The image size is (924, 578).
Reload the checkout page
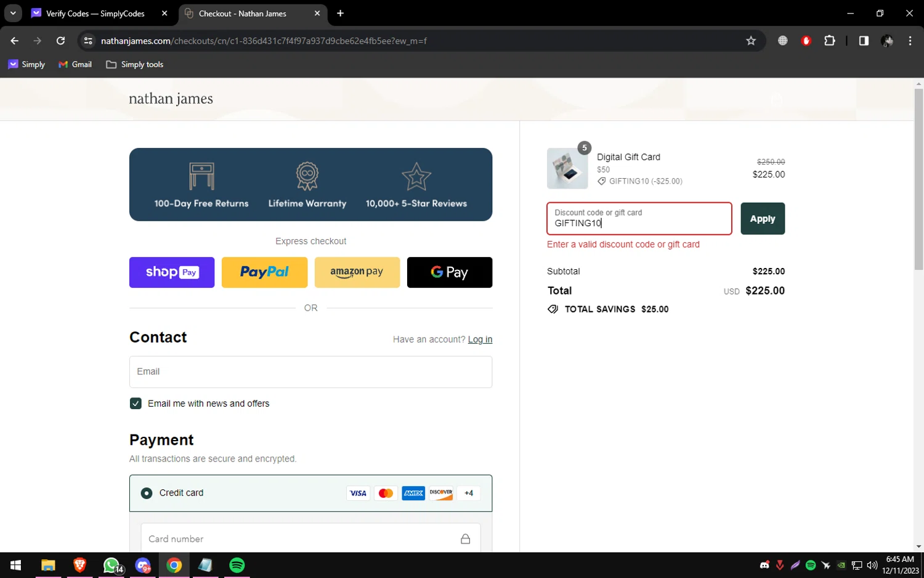(x=60, y=41)
